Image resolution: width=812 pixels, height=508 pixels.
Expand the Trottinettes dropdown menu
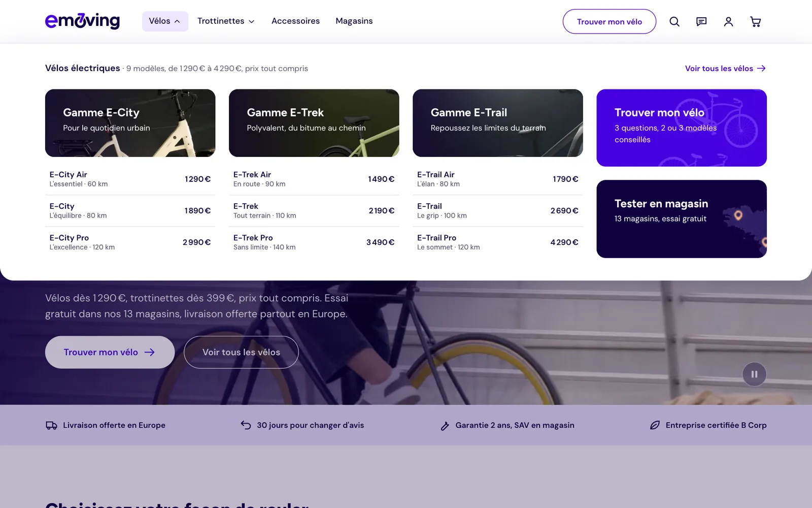tap(226, 21)
